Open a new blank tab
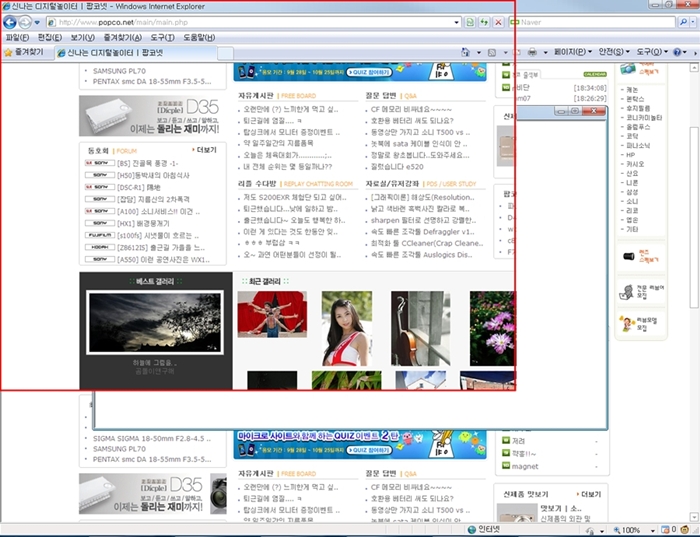 click(225, 53)
